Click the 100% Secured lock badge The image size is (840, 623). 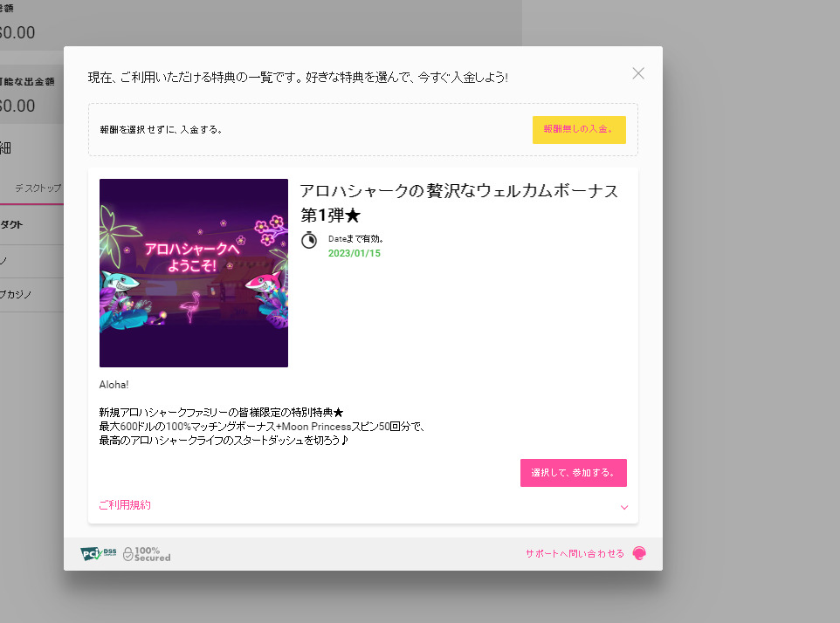click(147, 554)
